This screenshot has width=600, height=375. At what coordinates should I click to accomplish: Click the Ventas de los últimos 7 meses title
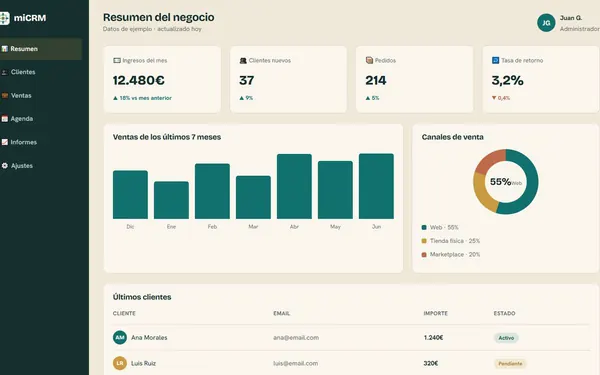167,137
